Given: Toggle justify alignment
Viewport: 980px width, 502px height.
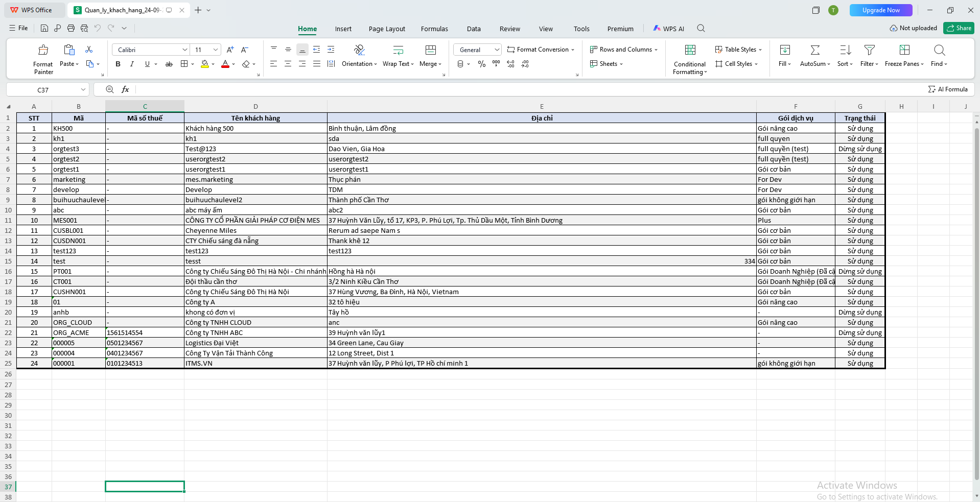Looking at the screenshot, I should click(x=317, y=64).
